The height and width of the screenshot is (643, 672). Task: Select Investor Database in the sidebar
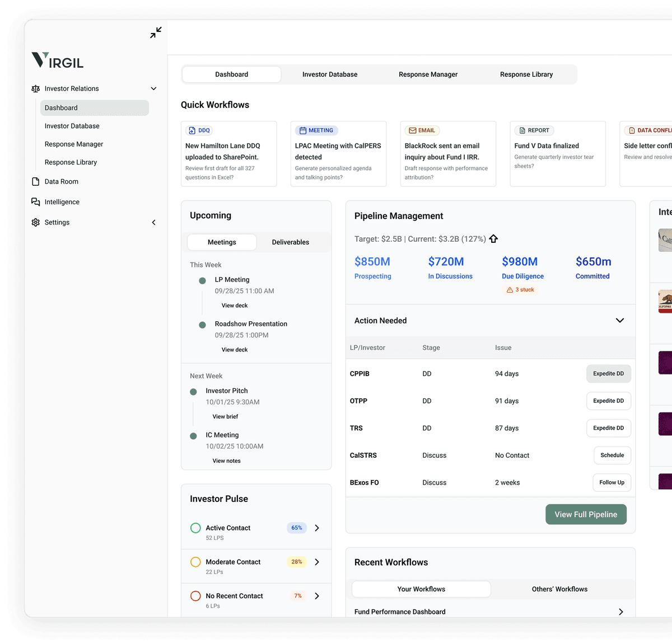coord(72,126)
